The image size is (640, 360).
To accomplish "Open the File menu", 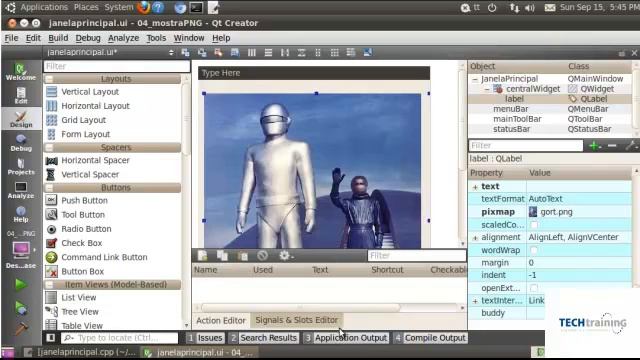I will [x=11, y=38].
